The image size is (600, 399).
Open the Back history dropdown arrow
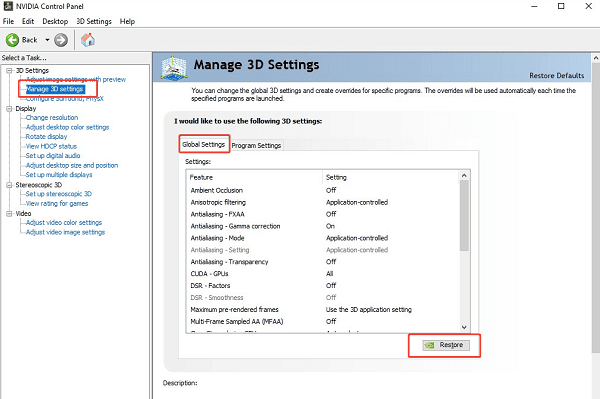(x=47, y=40)
